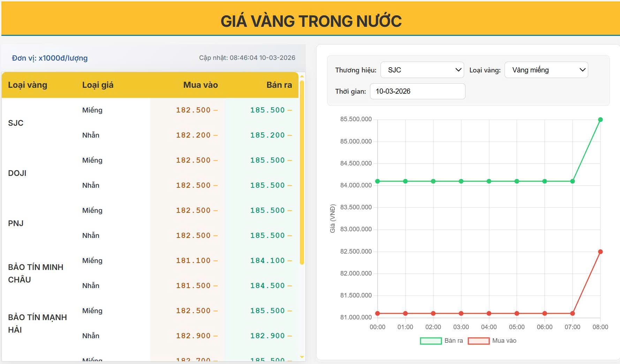Viewport: 620px width, 364px height.
Task: Click the green Bán ra point at 07:00
Action: (x=573, y=181)
